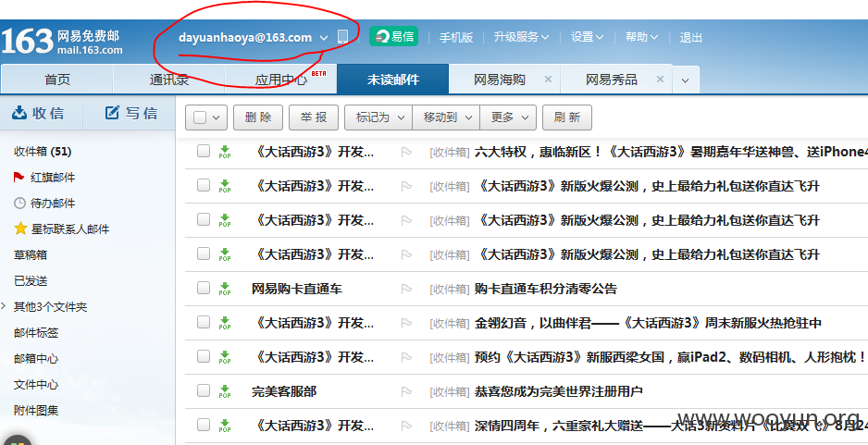Click the POP icon on the 完美客服部 row

coord(225,392)
